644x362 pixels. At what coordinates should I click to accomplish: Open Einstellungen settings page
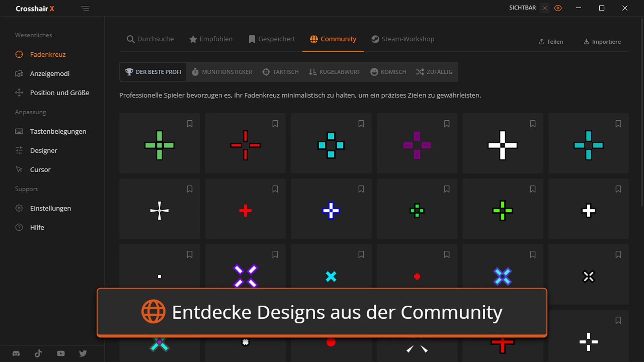coord(50,208)
